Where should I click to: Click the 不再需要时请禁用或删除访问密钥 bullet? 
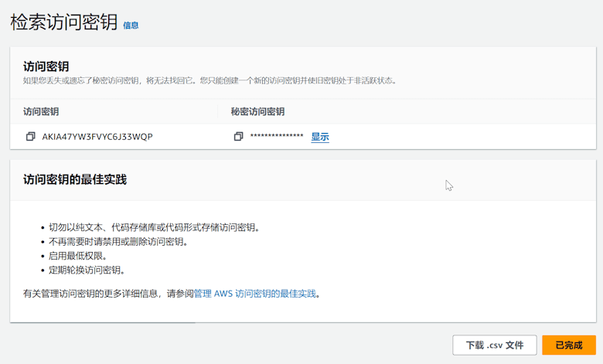click(118, 241)
